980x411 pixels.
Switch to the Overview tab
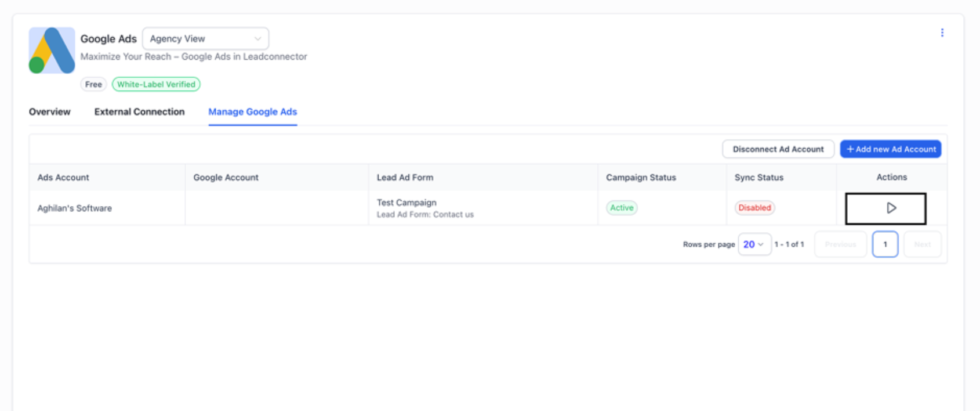point(50,111)
